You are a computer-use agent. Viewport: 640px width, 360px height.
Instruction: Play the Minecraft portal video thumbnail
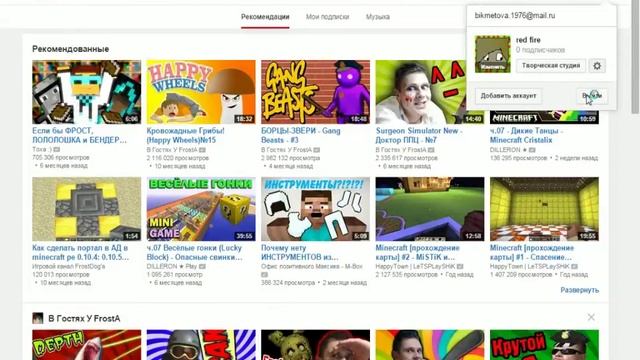87,209
